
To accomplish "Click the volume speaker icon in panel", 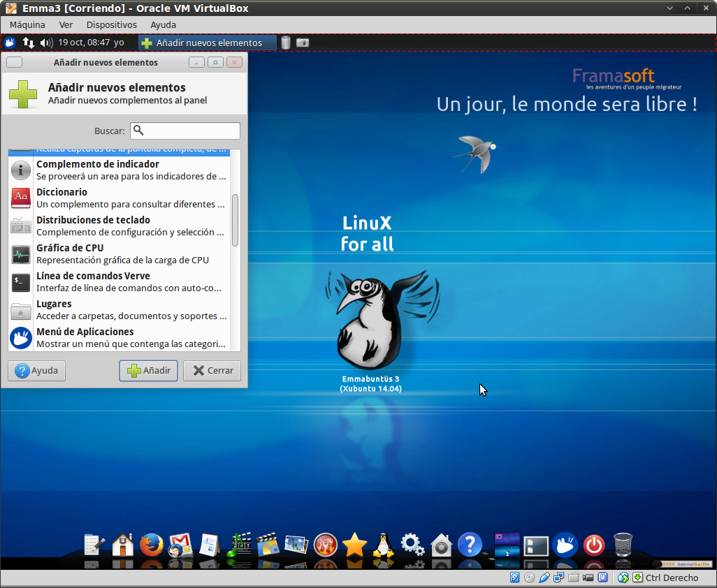I will tap(46, 43).
